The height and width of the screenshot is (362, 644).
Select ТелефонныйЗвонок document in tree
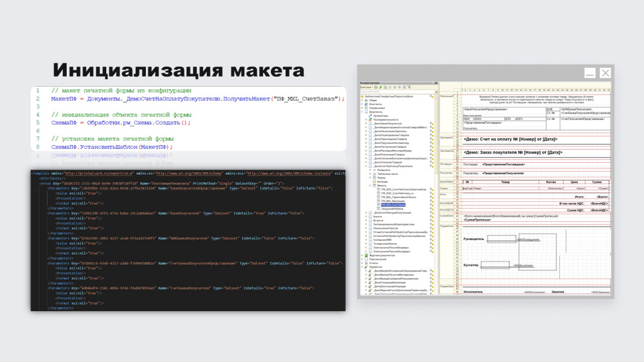[x=385, y=244]
